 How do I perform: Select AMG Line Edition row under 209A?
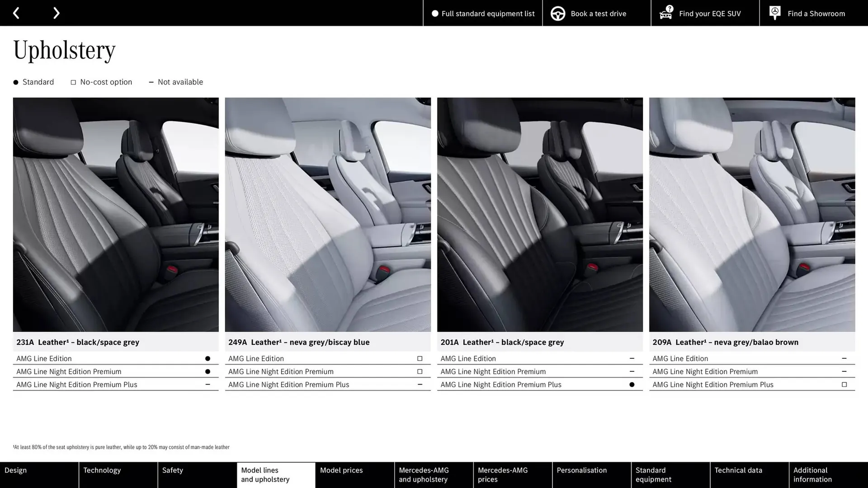pyautogui.click(x=752, y=358)
